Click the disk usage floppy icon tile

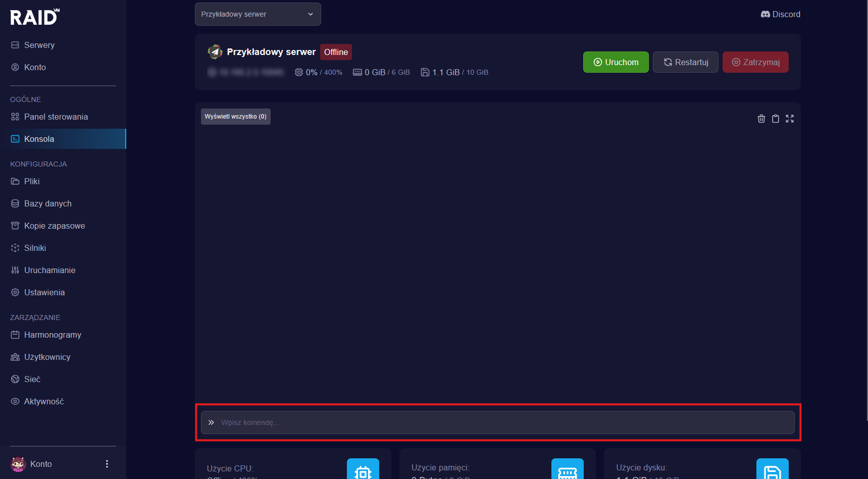773,469
